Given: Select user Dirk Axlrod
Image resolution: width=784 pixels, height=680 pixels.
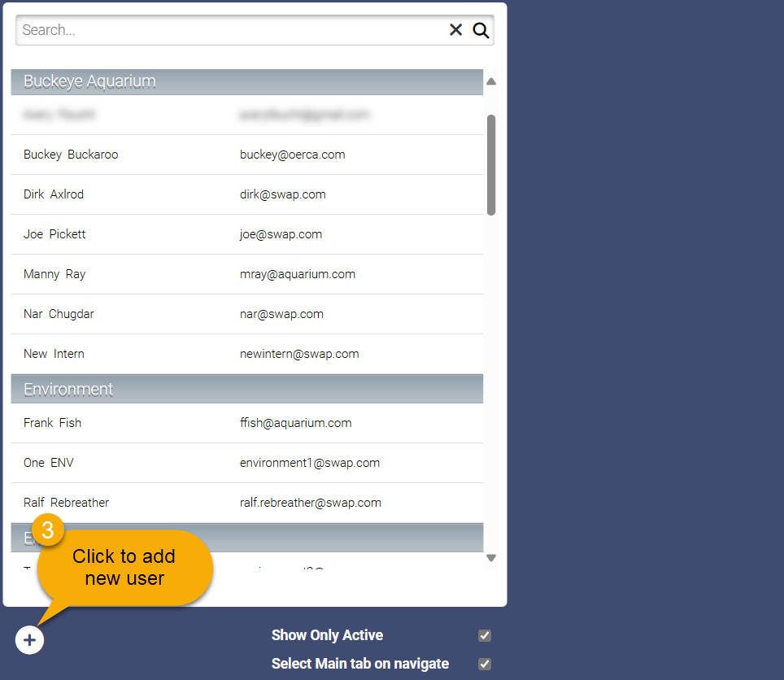Looking at the screenshot, I should click(x=247, y=194).
